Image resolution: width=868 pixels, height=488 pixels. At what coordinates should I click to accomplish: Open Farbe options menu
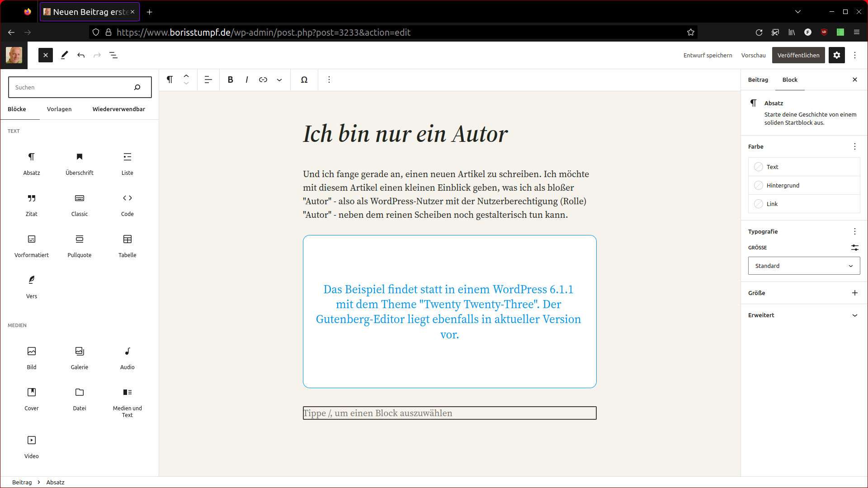pyautogui.click(x=855, y=146)
